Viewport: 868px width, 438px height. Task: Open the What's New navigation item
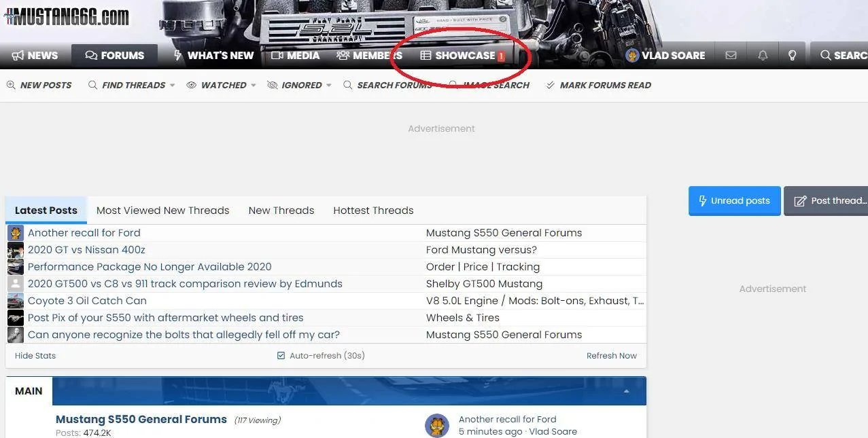click(213, 56)
